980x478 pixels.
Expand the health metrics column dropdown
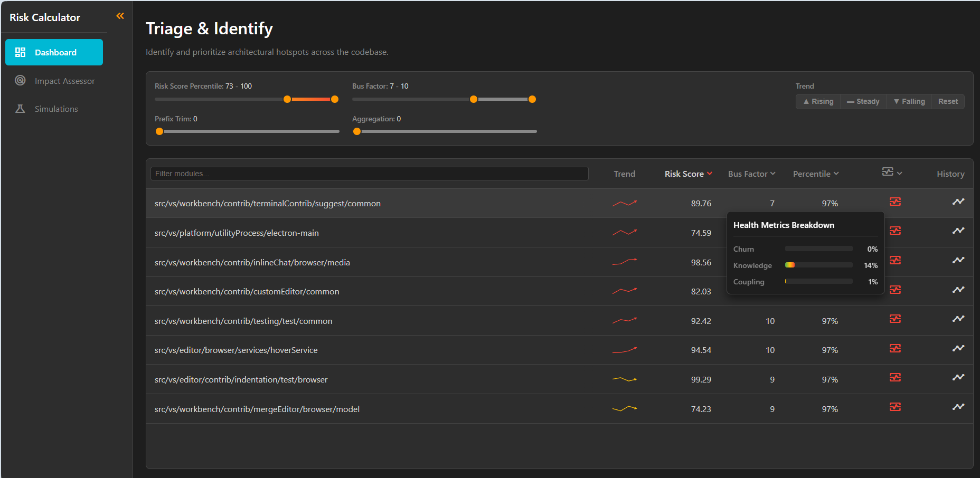click(892, 173)
